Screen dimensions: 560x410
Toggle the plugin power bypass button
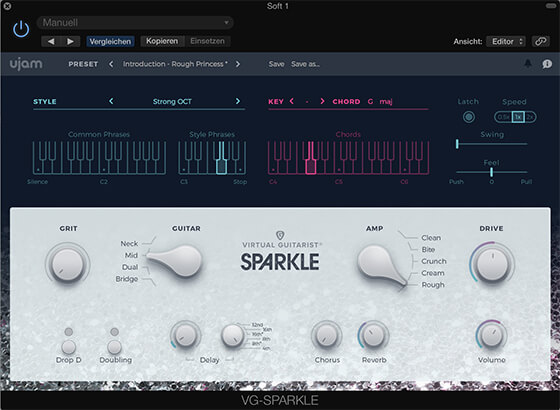(21, 29)
